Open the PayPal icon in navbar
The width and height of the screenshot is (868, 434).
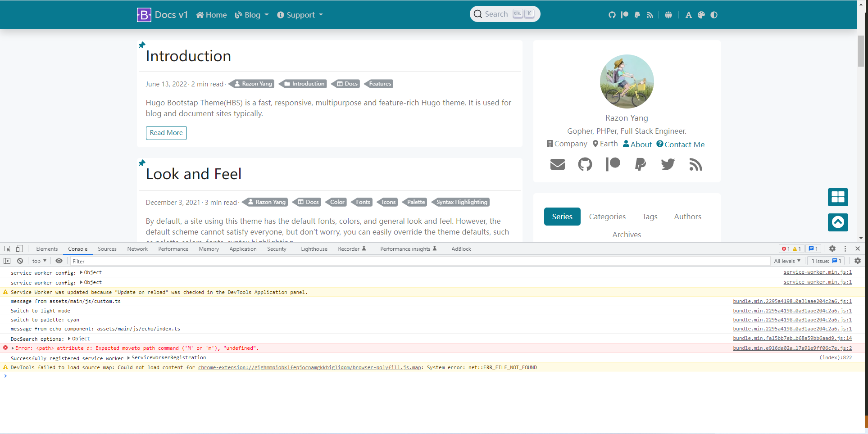point(637,15)
